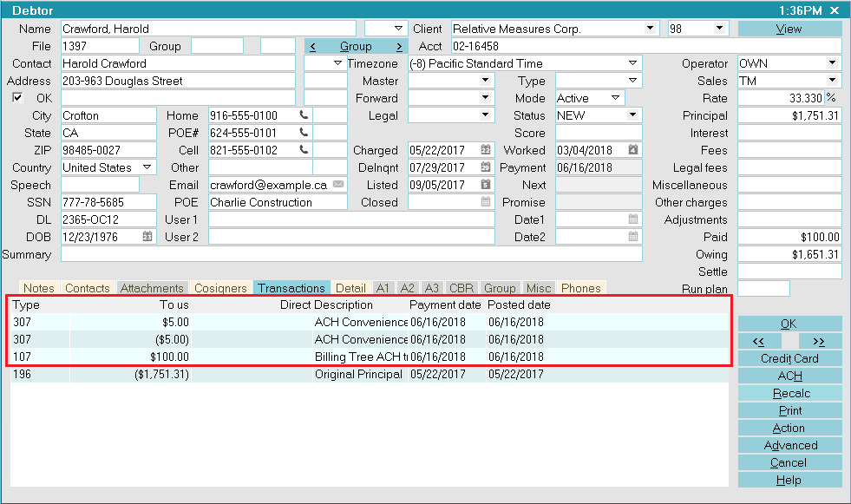Open calendar for Closed date
851x504 pixels.
click(486, 202)
